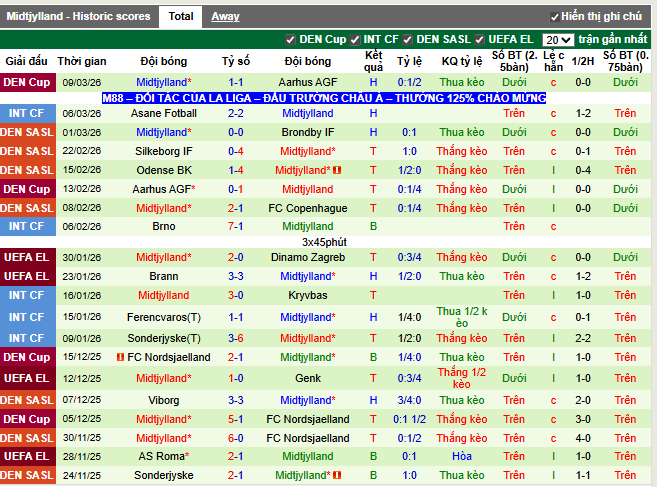Click the Hòa result in AS Roma row
Image resolution: width=657 pixels, height=487 pixels.
pyautogui.click(x=462, y=456)
